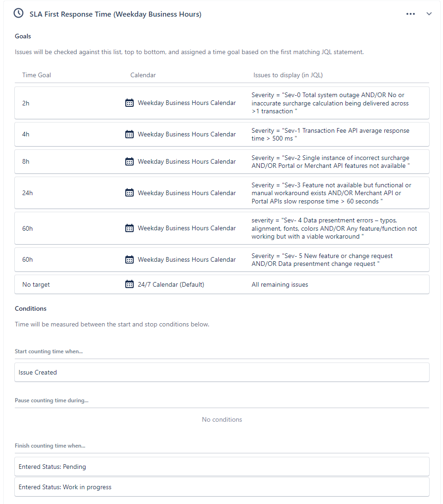Click calendar icon in the 4h goal row

(x=129, y=134)
